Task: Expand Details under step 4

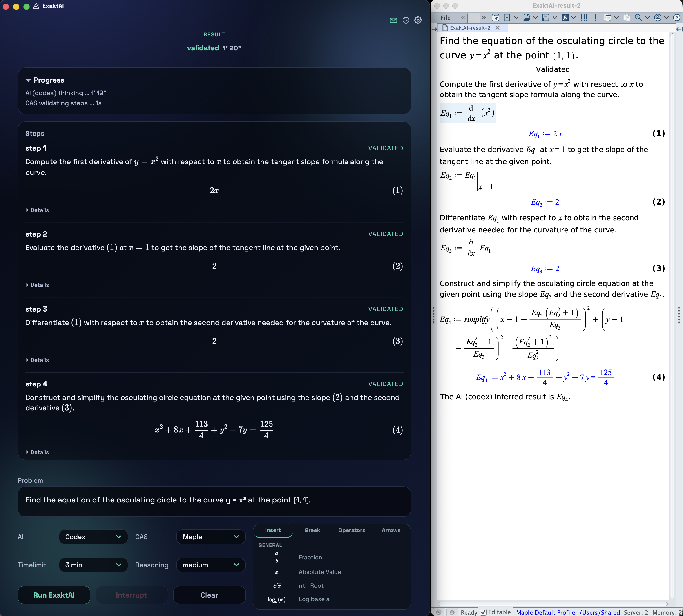Action: (37, 452)
